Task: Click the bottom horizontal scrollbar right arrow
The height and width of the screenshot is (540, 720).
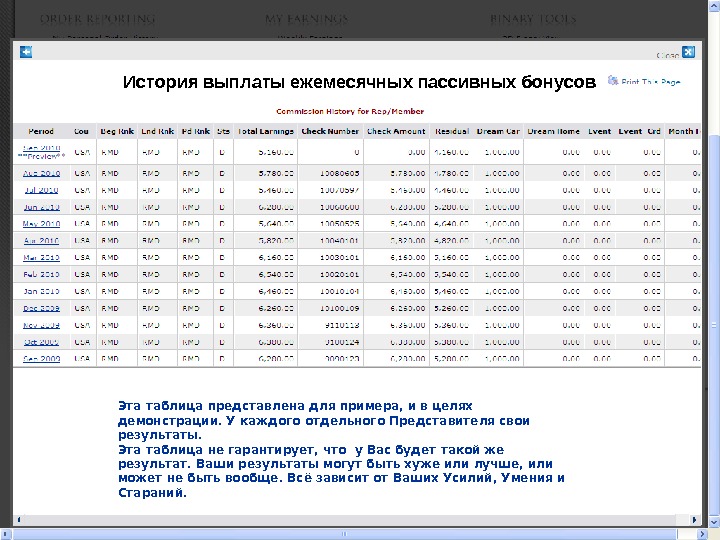Action: pos(702,534)
